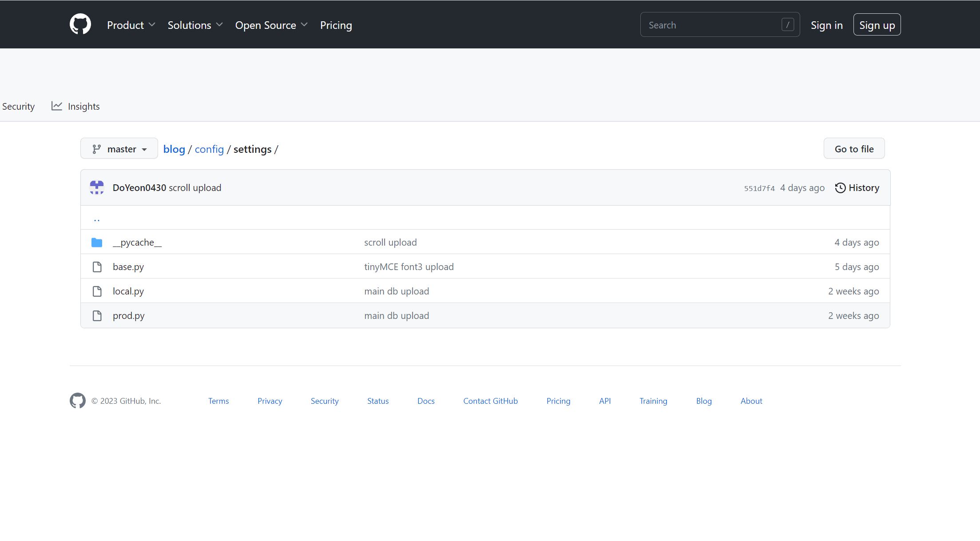Click 2 weeks ago timestamp on local.py row
The width and height of the screenshot is (980, 541).
tap(853, 291)
